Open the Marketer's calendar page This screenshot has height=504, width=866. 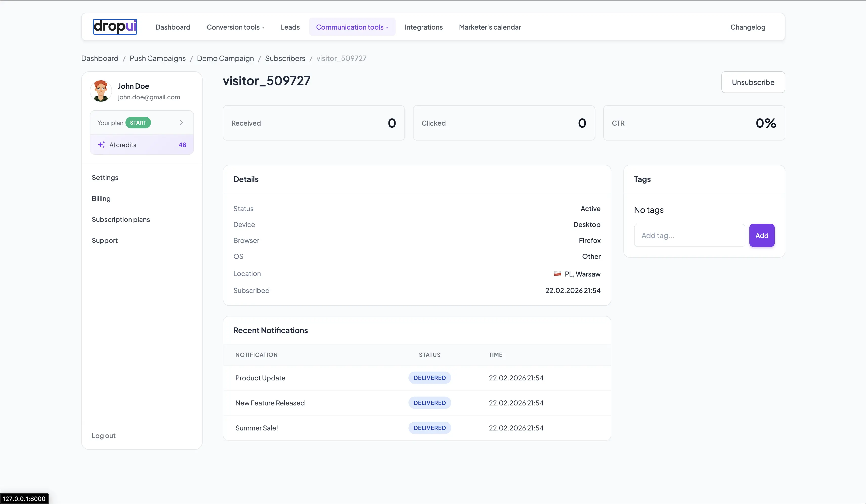point(490,27)
